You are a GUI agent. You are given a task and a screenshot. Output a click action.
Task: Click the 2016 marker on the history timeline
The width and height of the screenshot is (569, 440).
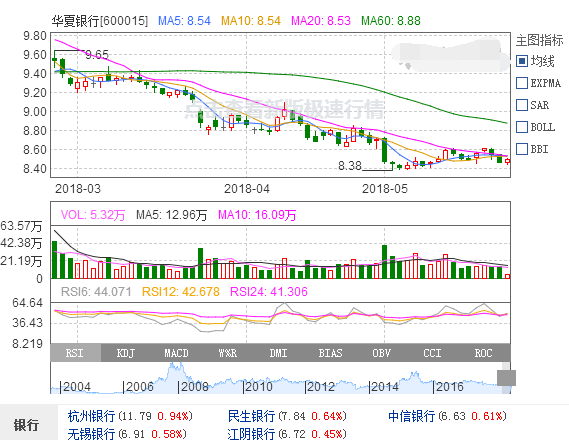[x=448, y=387]
